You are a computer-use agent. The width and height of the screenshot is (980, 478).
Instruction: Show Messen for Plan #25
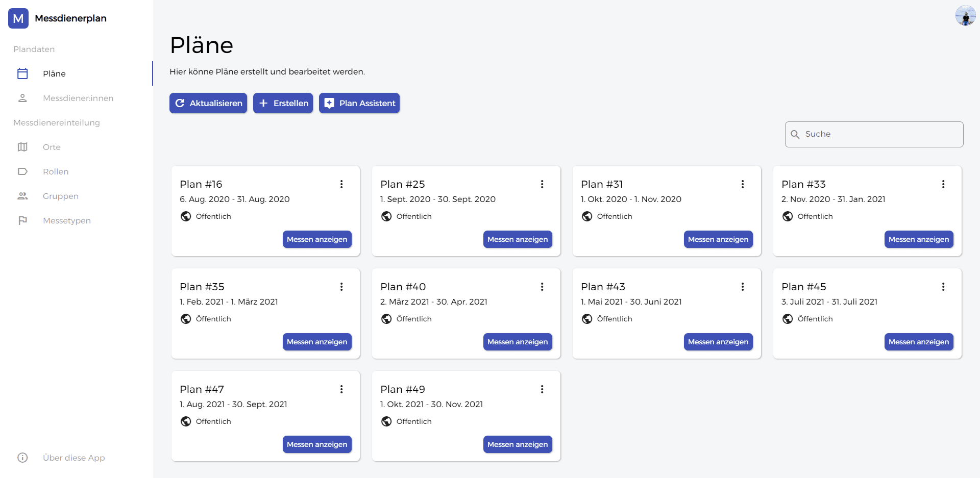518,239
